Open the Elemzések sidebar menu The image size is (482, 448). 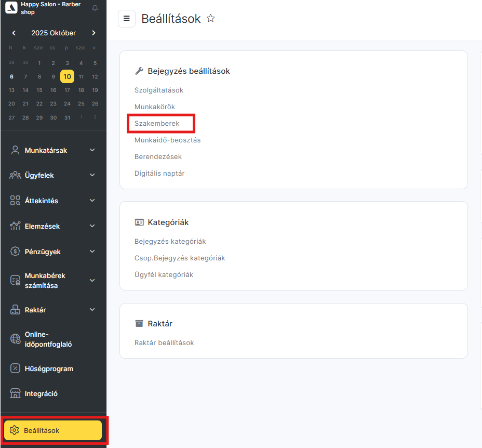tap(42, 226)
